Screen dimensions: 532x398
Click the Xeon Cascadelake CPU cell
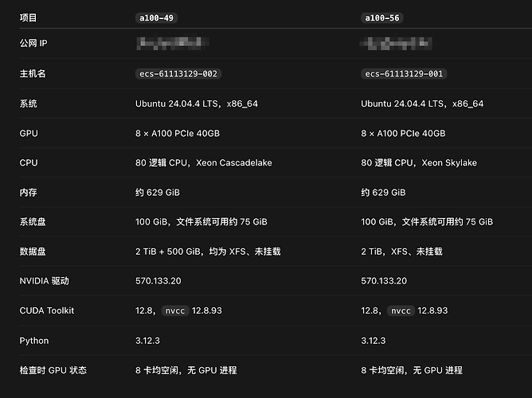(204, 162)
